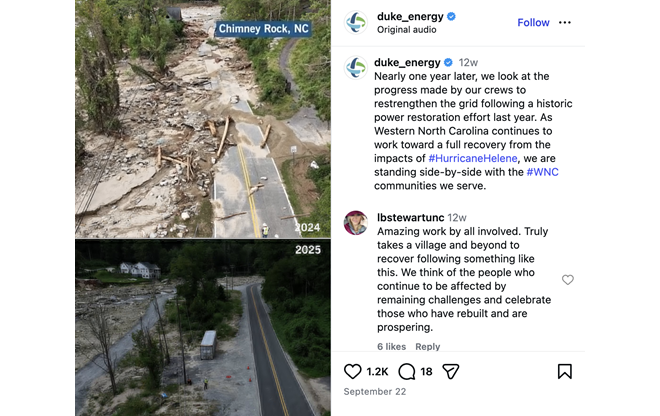This screenshot has width=660, height=416.
Task: Open the Original audio link
Action: tap(406, 30)
